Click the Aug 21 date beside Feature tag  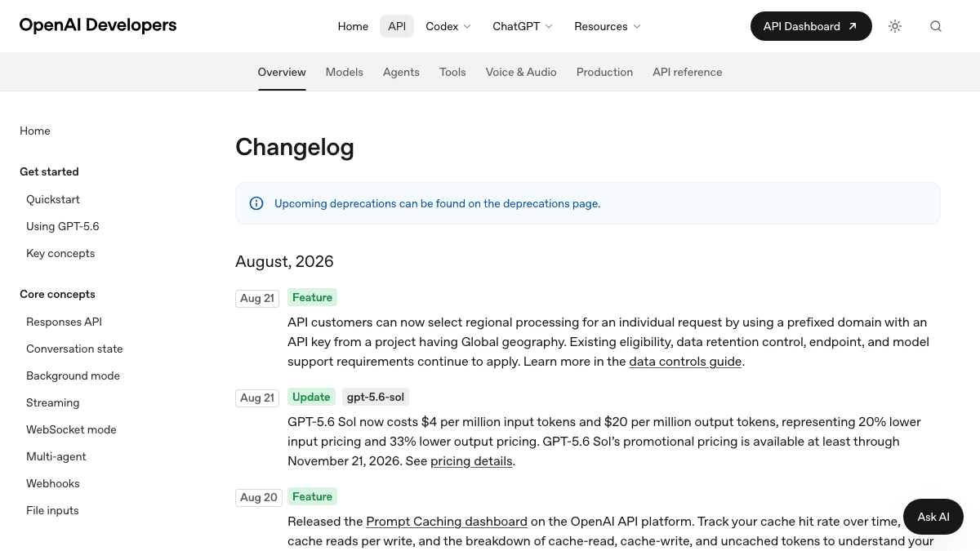(257, 298)
